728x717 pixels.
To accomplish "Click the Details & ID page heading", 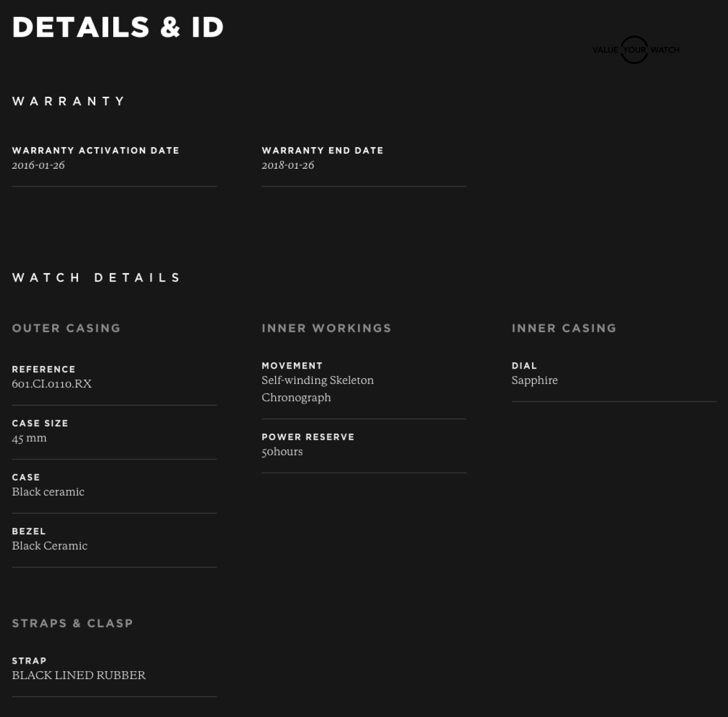I will click(118, 27).
